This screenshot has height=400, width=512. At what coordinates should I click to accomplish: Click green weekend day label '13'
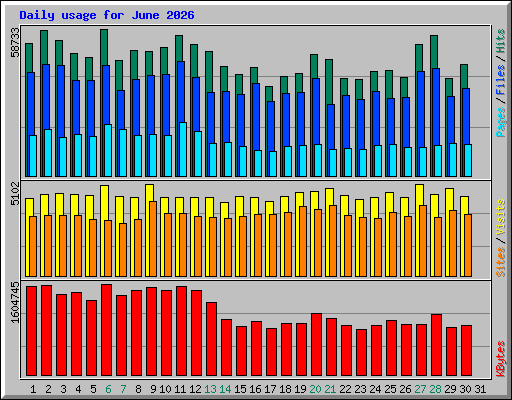pyautogui.click(x=210, y=389)
